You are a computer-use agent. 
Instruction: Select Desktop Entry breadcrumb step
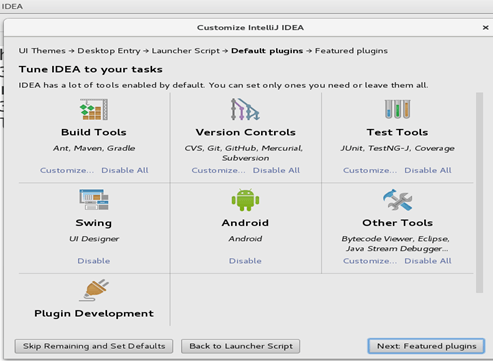[109, 51]
